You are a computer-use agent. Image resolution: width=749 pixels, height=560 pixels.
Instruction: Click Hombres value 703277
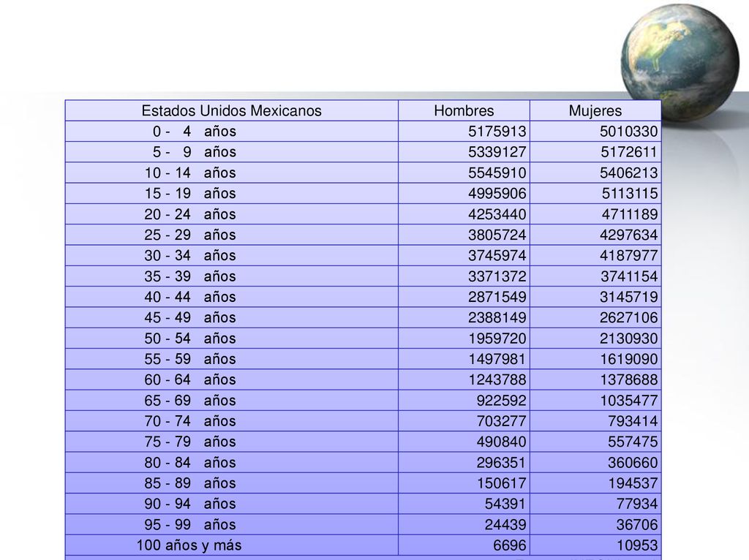501,421
